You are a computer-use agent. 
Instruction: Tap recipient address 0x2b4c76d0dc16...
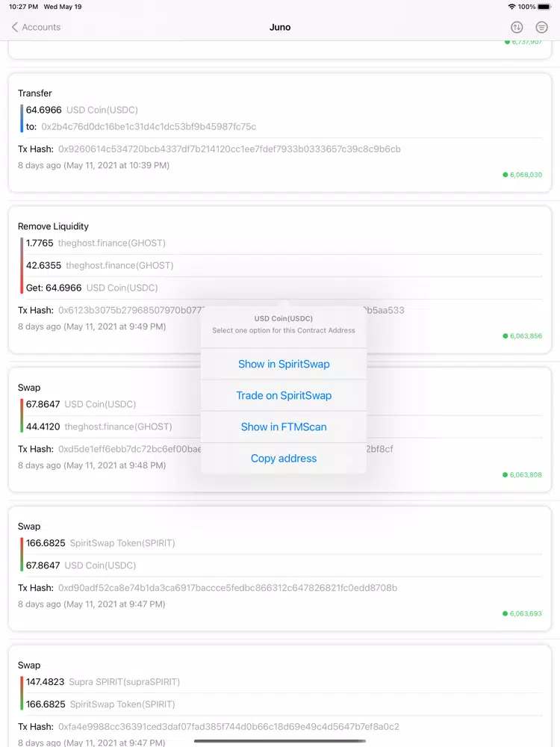pos(149,127)
